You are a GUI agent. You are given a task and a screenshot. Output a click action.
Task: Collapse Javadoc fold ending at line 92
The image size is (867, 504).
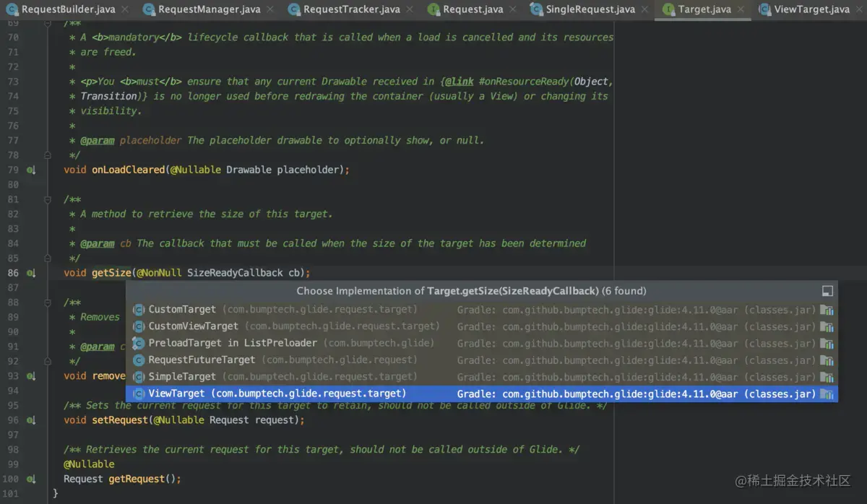(48, 362)
